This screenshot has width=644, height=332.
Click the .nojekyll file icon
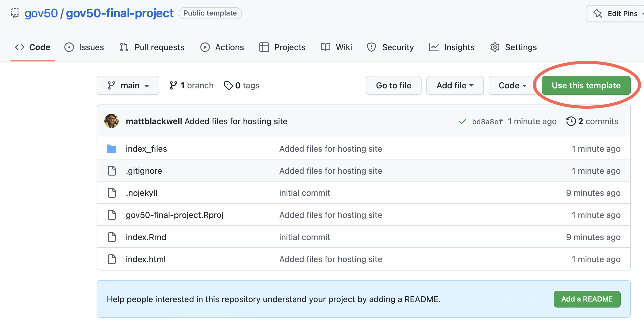pyautogui.click(x=112, y=193)
